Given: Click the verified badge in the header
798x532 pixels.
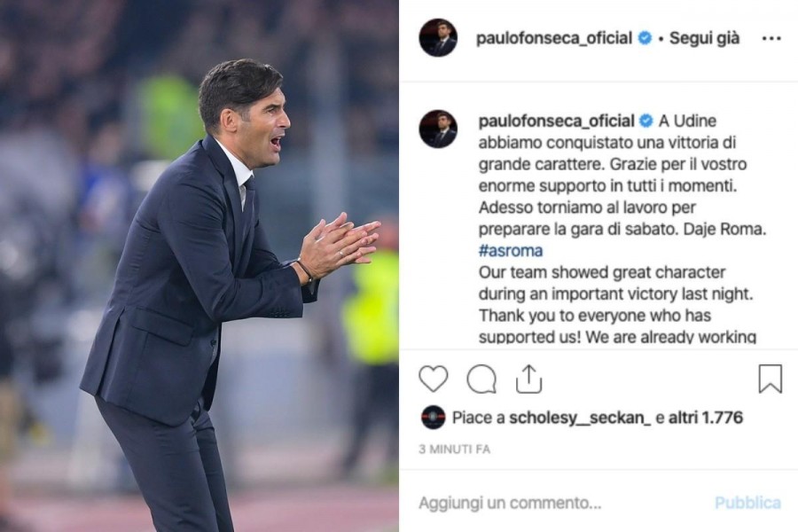Looking at the screenshot, I should click(x=645, y=38).
